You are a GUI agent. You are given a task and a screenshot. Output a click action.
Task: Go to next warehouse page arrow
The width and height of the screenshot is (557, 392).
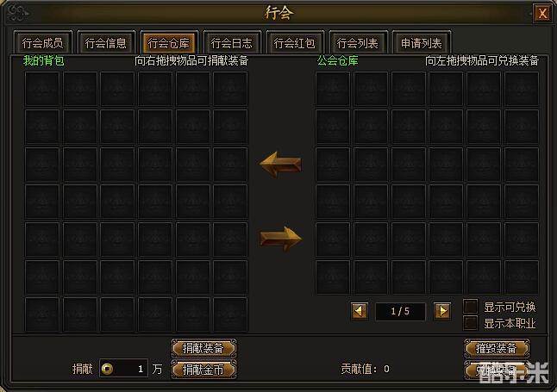coord(442,311)
